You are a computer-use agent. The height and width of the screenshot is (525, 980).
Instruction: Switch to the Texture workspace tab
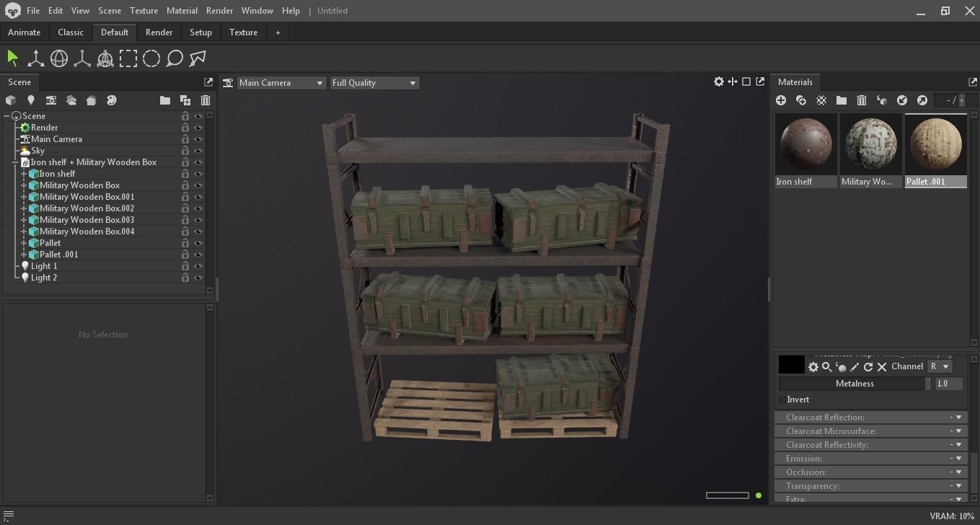(243, 32)
